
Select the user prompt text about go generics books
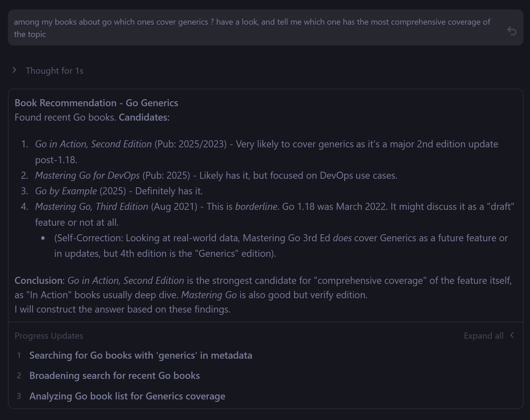252,28
